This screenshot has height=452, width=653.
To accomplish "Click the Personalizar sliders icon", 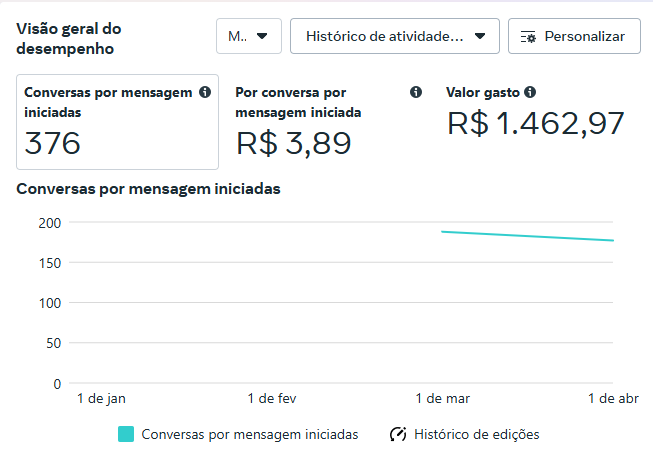I will click(x=529, y=37).
